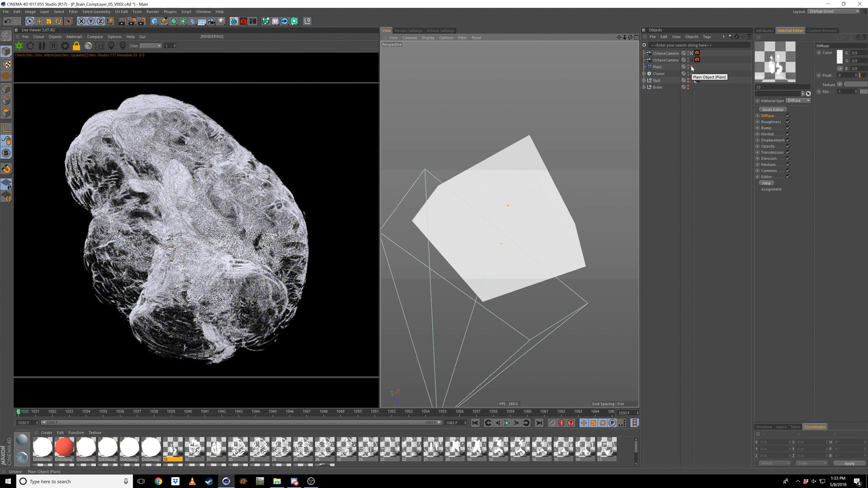Open Texture arrow button dropdown
The width and height of the screenshot is (868, 488).
pos(840,84)
